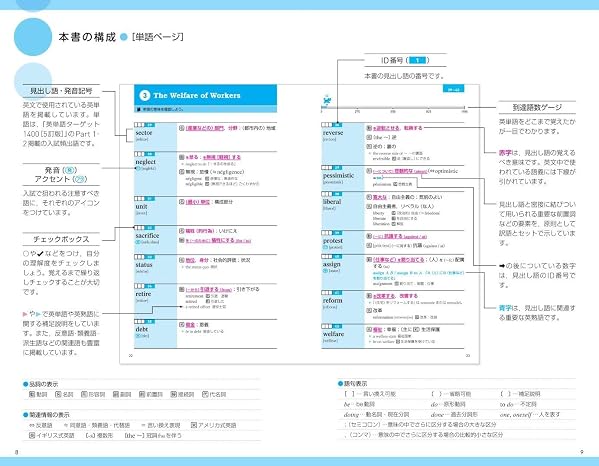Click the pronunciation icon under neglect
The image size is (599, 466).
138,168
